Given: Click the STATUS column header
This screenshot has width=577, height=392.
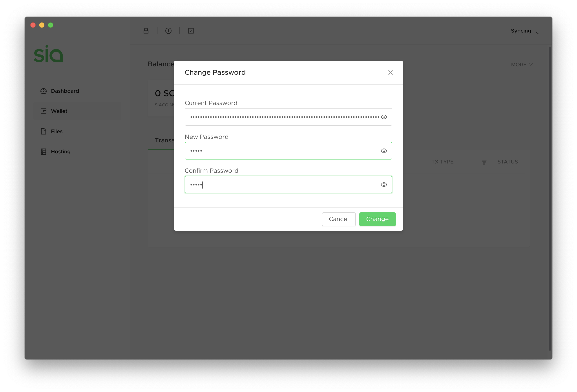Looking at the screenshot, I should tap(508, 162).
